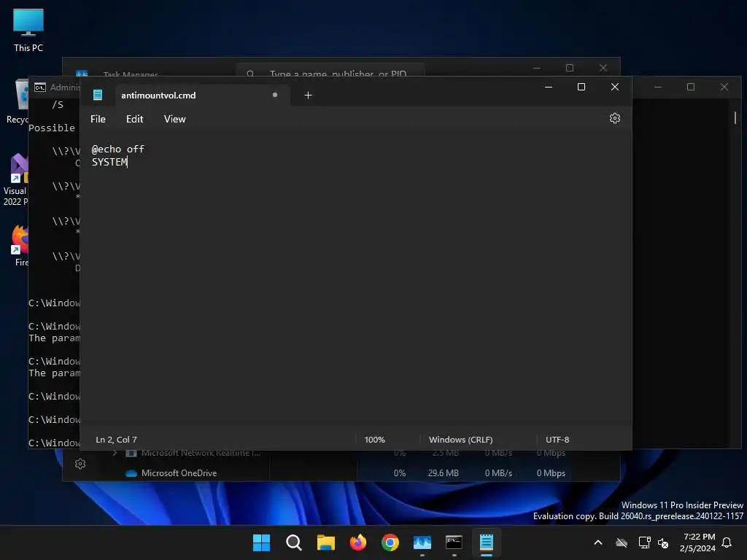Open the Windows Start menu
This screenshot has height=560, width=747.
[x=261, y=542]
